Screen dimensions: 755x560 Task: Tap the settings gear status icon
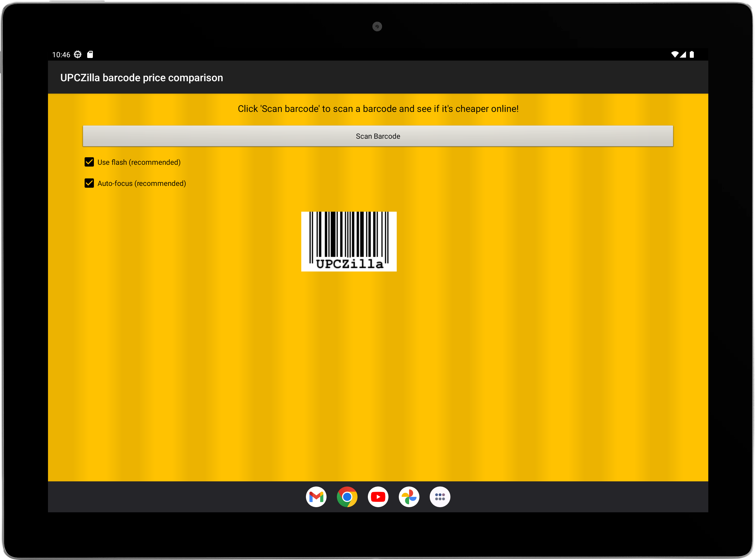pos(78,54)
